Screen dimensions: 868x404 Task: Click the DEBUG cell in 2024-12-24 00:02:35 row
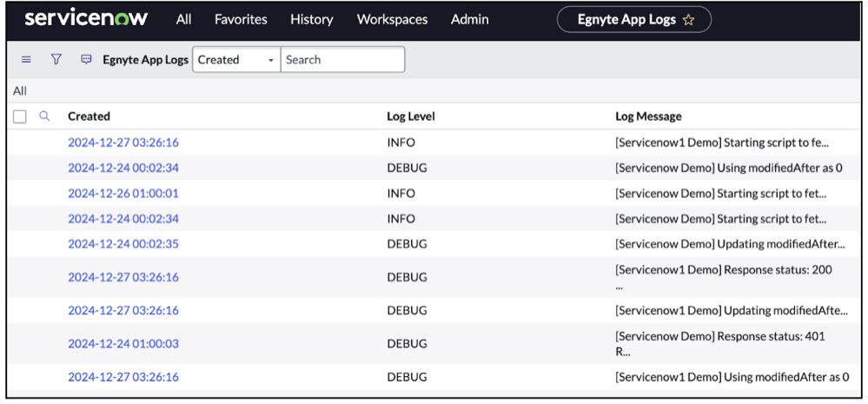click(407, 244)
